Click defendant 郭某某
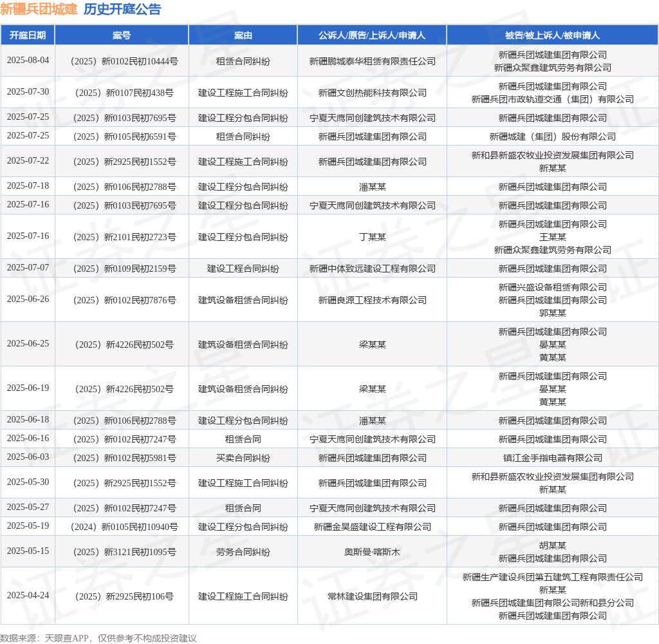The image size is (659, 644). pos(553,313)
